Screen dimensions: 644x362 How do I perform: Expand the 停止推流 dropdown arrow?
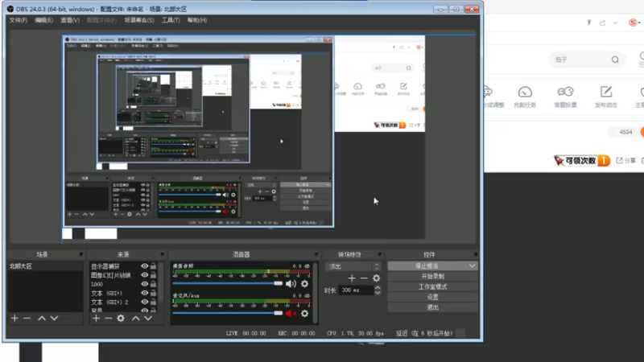(x=472, y=266)
